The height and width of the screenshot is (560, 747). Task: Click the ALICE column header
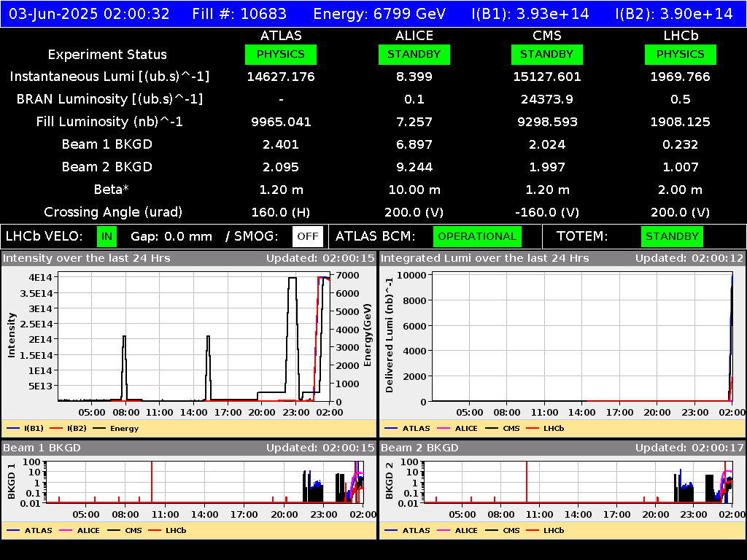[414, 36]
